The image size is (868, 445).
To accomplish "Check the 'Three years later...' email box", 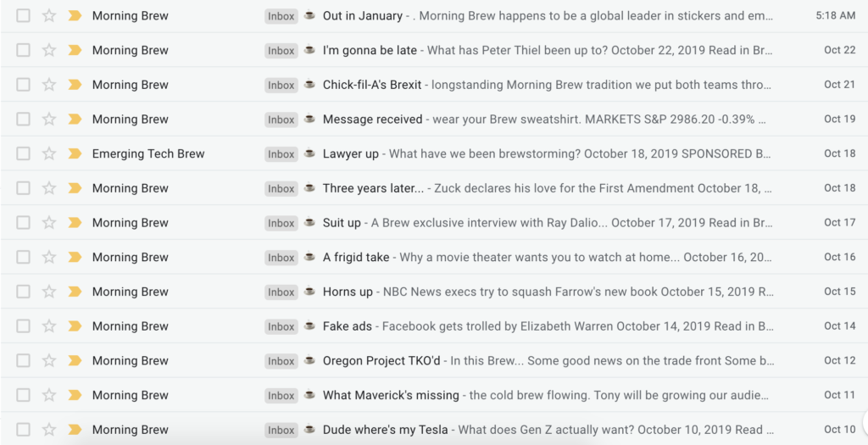I will [23, 188].
